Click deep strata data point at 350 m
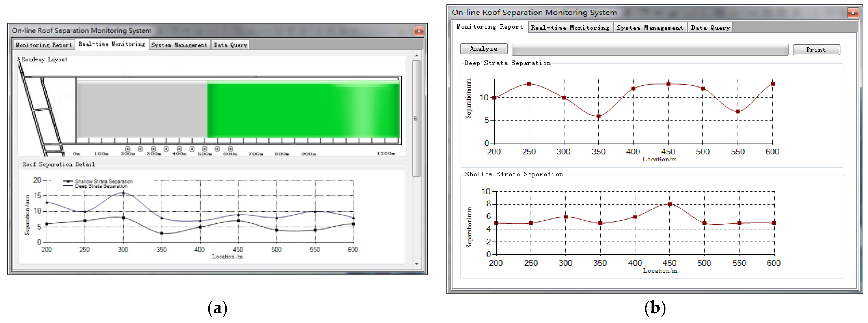Viewport: 868px width, 323px height. pos(599,116)
